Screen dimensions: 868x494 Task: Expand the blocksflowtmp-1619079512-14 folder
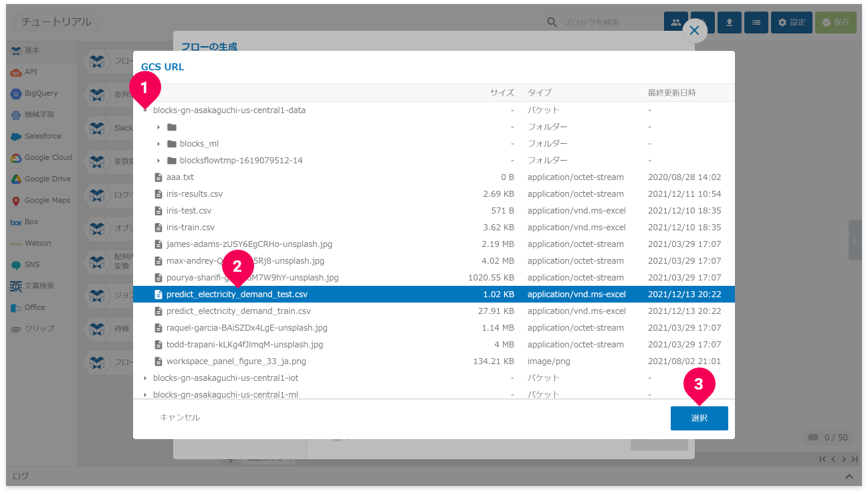158,161
